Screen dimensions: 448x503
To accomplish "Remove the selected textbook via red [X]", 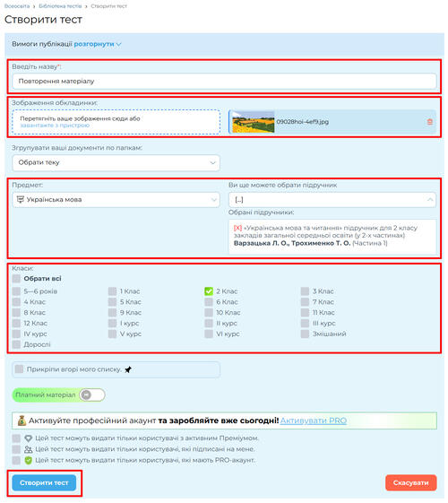I will click(x=237, y=228).
